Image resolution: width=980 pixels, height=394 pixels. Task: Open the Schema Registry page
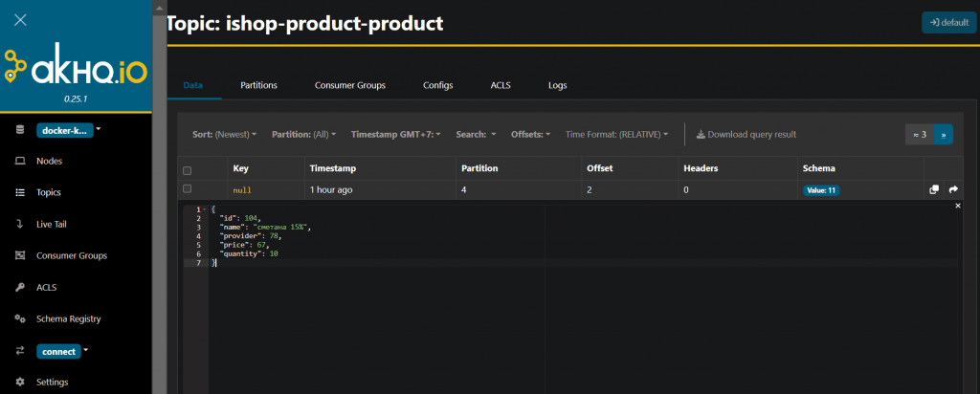[x=68, y=318]
